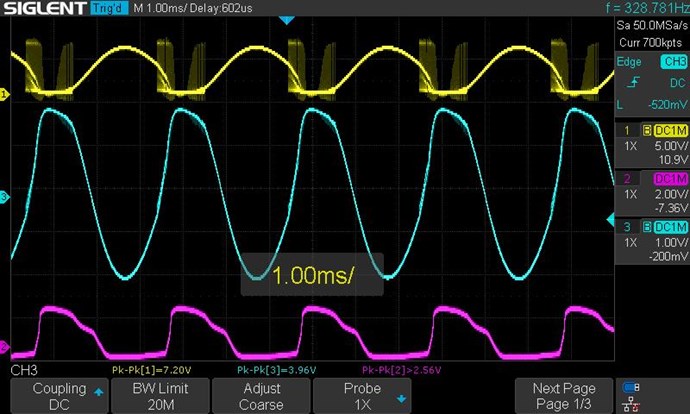The width and height of the screenshot is (690, 414).
Task: Click the rising edge slope icon
Action: [x=634, y=82]
